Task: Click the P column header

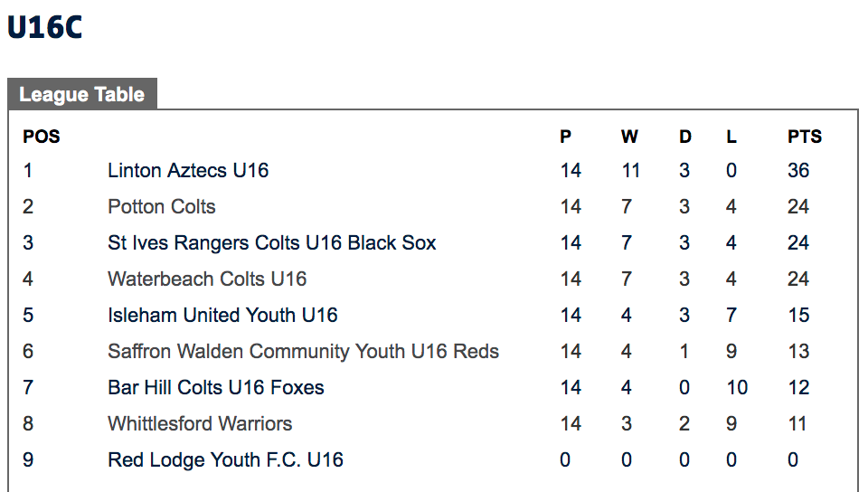Action: click(565, 137)
